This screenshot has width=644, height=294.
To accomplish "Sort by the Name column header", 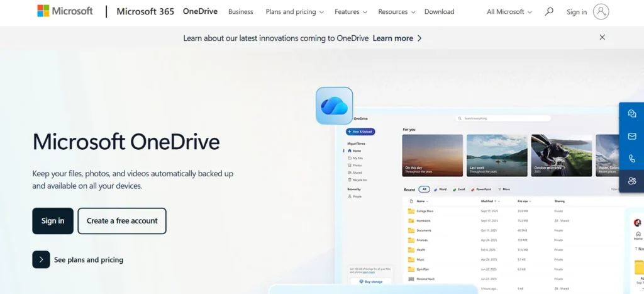I will click(422, 201).
